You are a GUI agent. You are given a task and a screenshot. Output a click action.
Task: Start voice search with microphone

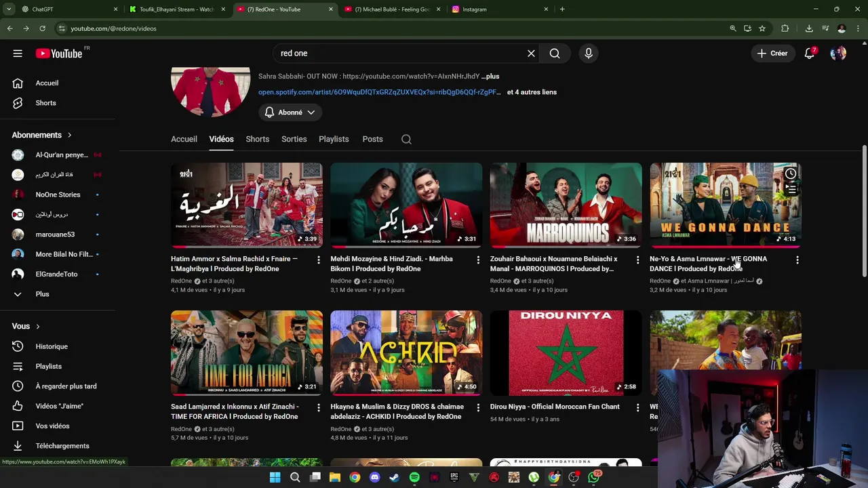(589, 54)
